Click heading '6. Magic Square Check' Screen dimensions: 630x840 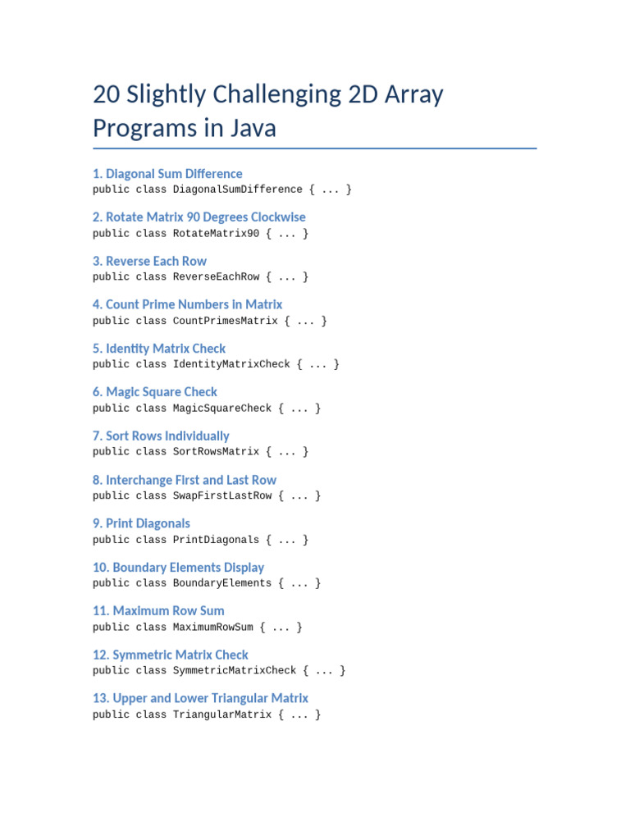155,392
